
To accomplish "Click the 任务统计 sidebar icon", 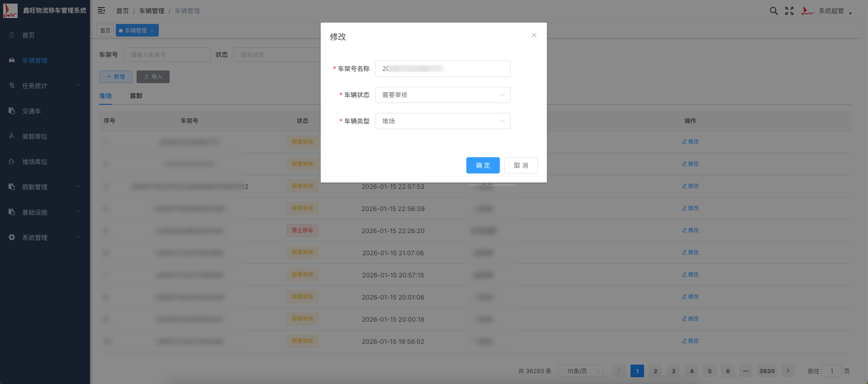I will [x=12, y=85].
